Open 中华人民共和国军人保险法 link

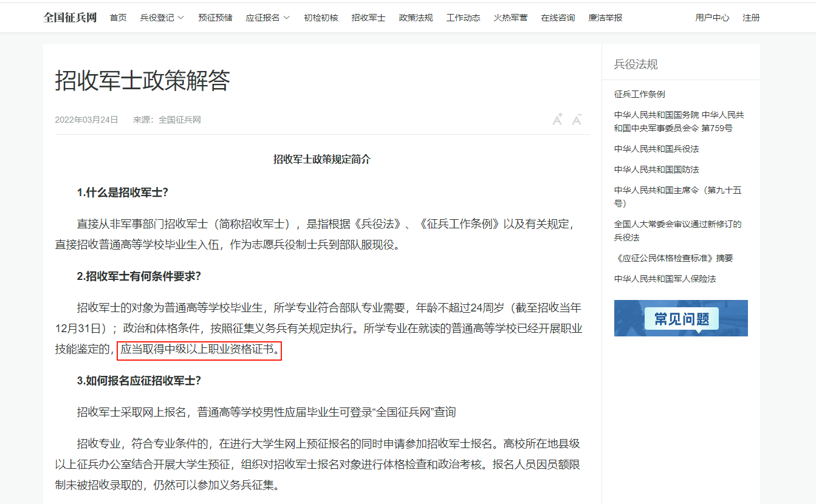pyautogui.click(x=665, y=279)
